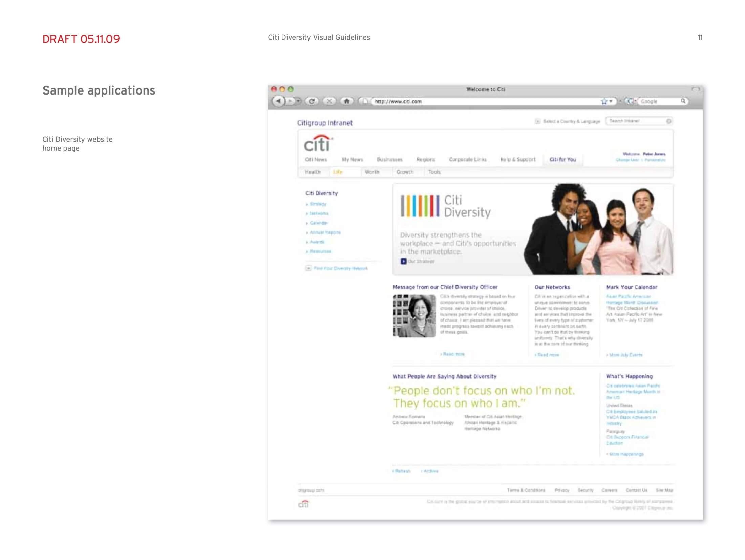Open the Citi News menu item
This screenshot has width=745, height=560.
coord(316,159)
